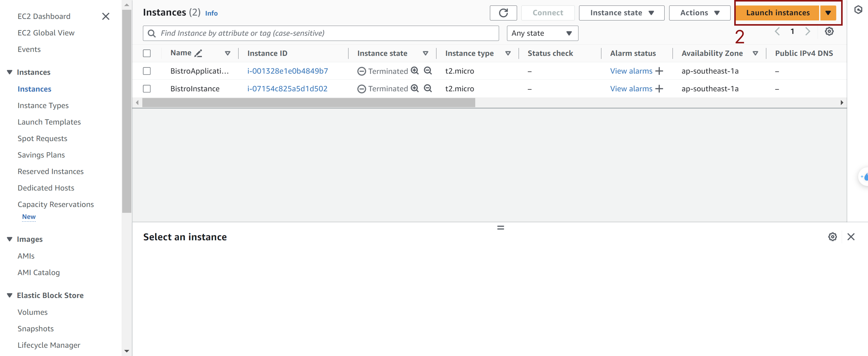Click the panel resize handle icon
This screenshot has height=356, width=868.
[500, 228]
